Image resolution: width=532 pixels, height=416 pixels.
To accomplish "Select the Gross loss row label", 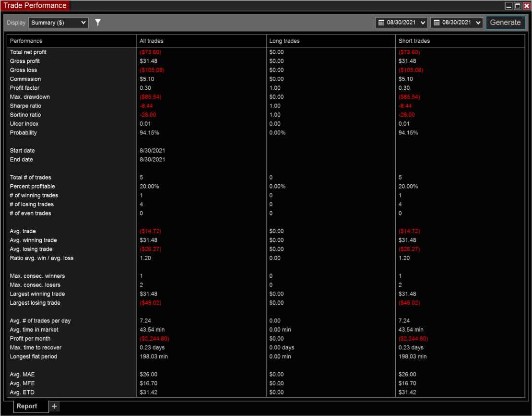I will pos(24,70).
